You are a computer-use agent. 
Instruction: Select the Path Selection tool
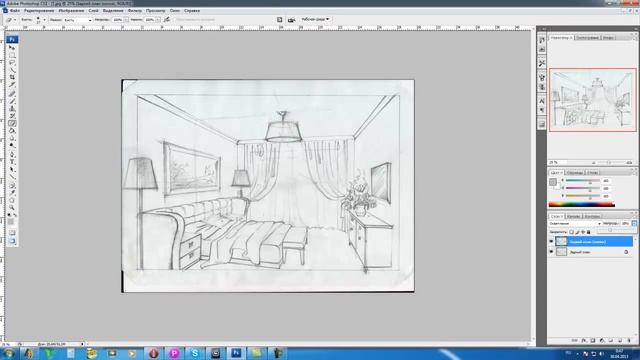coord(12,169)
